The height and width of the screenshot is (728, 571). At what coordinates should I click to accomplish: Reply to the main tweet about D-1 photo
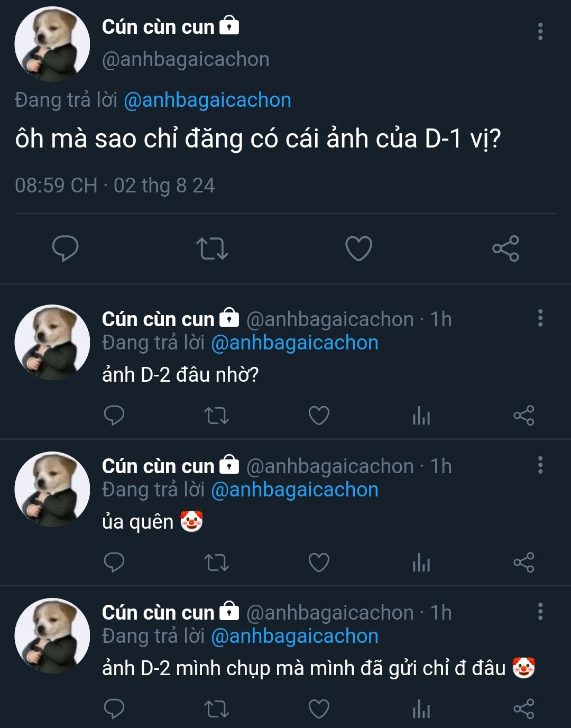(x=66, y=248)
